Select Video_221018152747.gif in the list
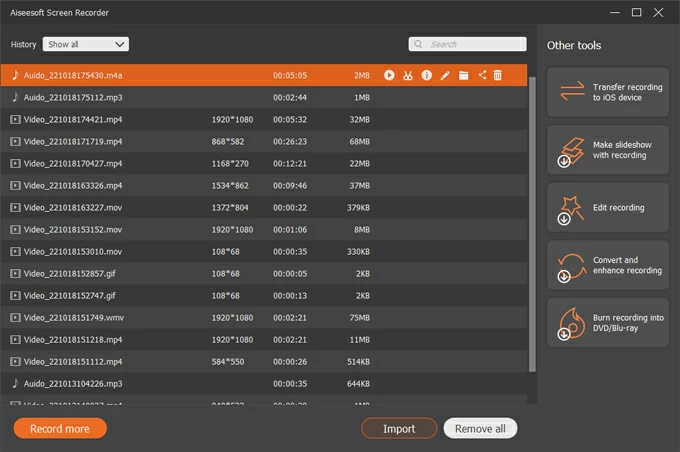The image size is (680, 452). coord(264,295)
